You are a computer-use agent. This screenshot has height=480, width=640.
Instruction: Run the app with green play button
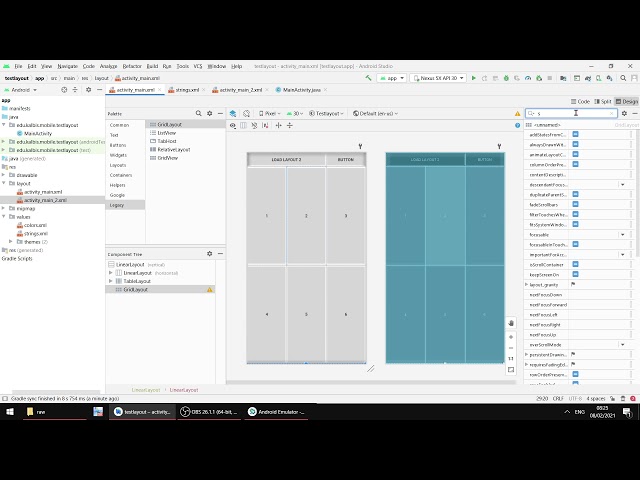473,78
